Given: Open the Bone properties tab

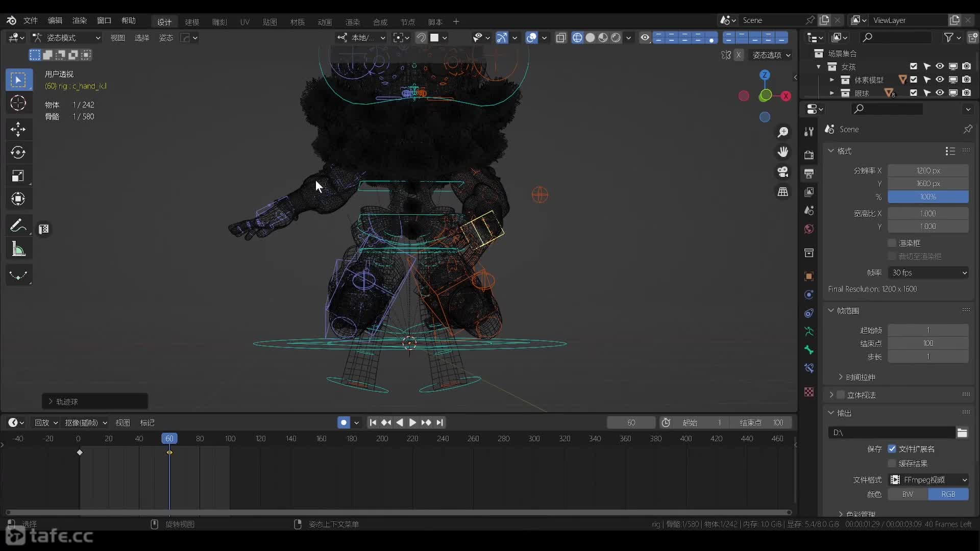Looking at the screenshot, I should [809, 350].
